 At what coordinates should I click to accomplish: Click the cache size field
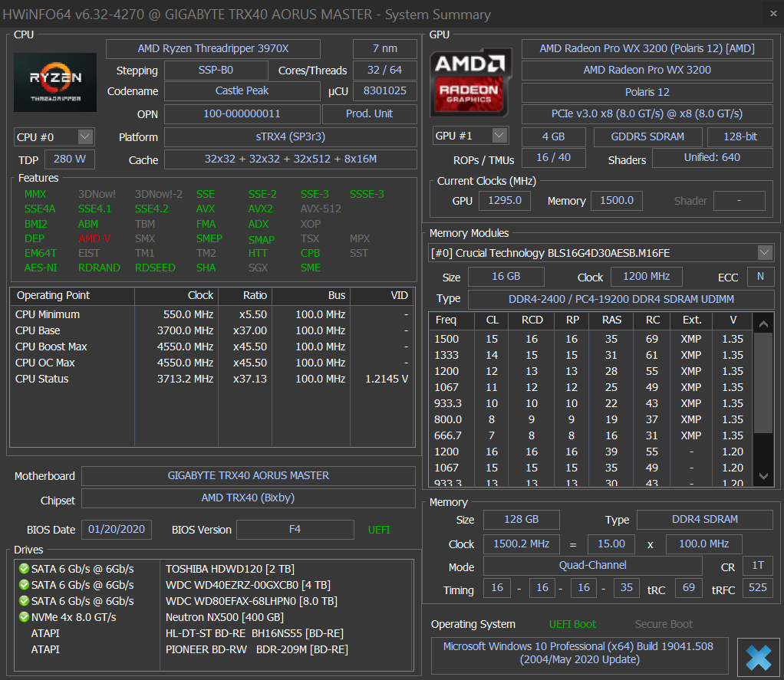pyautogui.click(x=291, y=159)
